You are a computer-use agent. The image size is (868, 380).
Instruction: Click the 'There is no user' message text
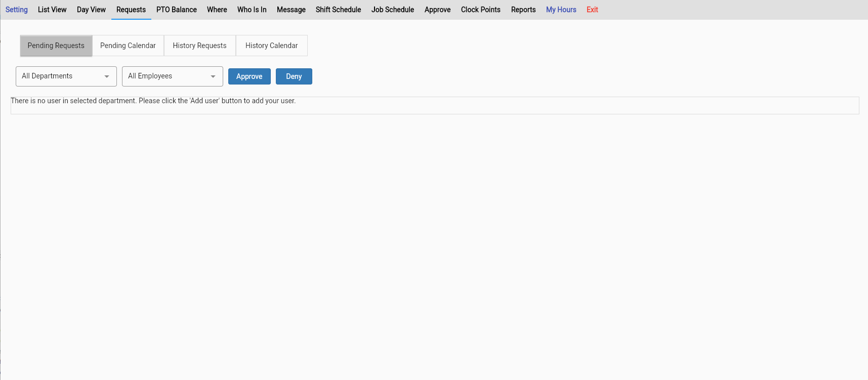[x=153, y=101]
